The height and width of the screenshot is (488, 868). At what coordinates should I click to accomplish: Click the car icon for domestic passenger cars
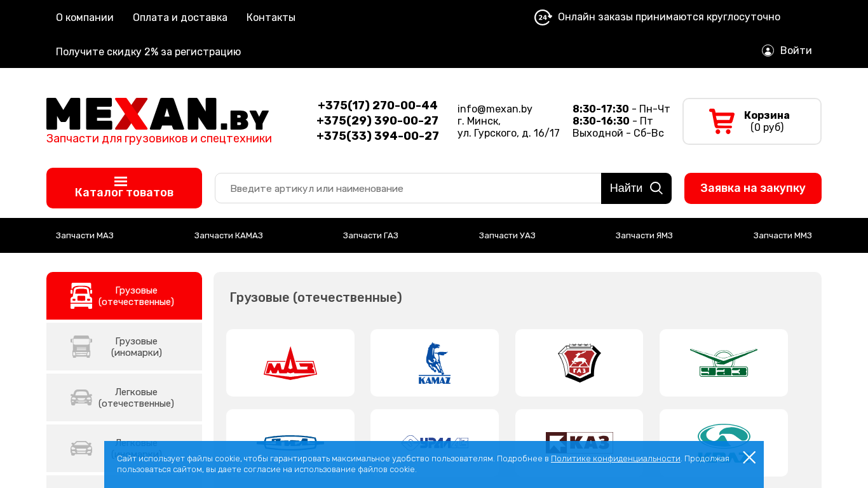(81, 398)
